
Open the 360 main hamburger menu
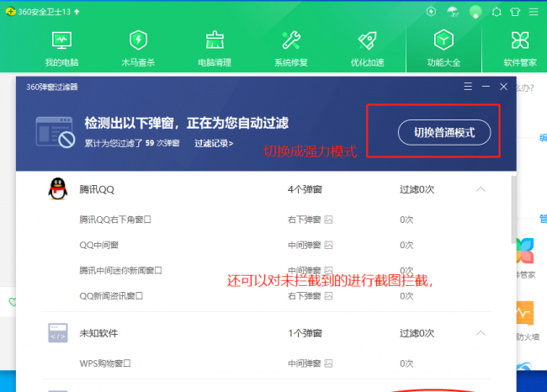pos(534,13)
